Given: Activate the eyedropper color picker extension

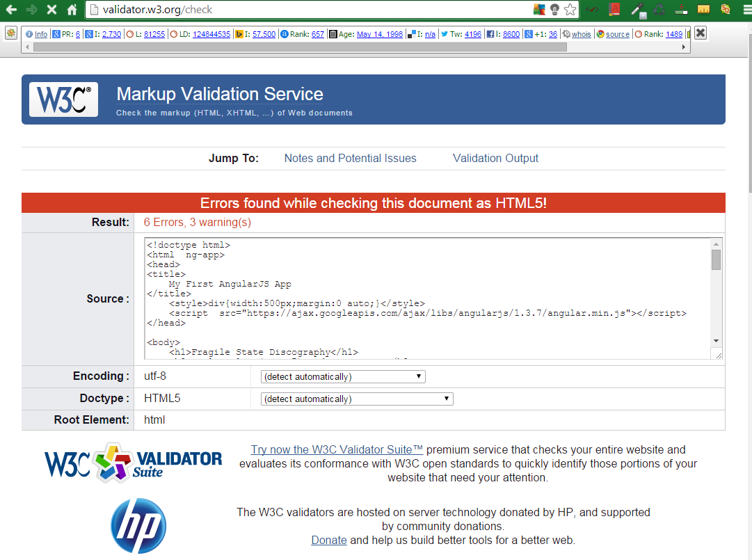Looking at the screenshot, I should coord(638,10).
